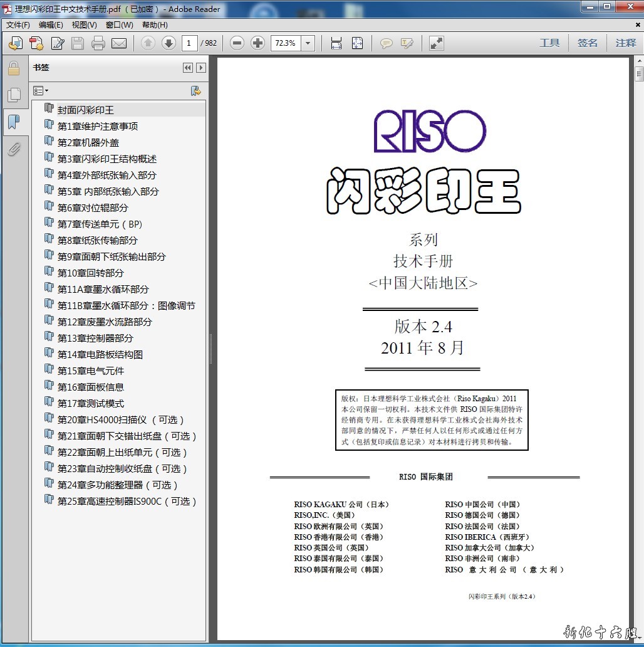
Task: Open the 注释 pane
Action: point(625,43)
